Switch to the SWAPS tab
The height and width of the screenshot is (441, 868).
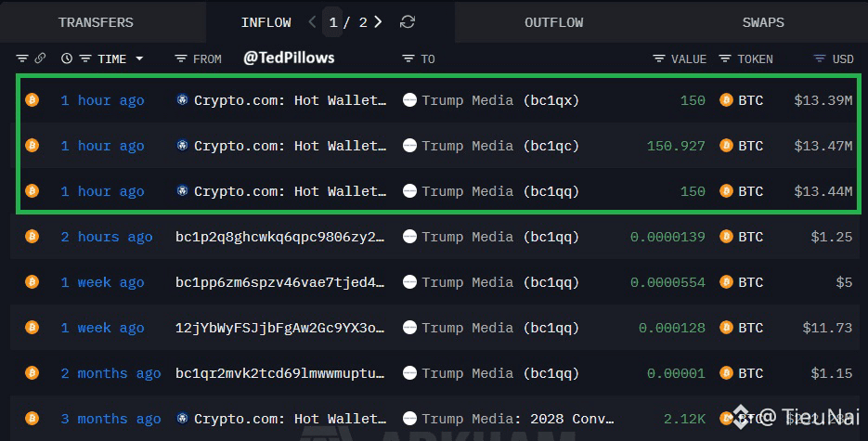763,22
